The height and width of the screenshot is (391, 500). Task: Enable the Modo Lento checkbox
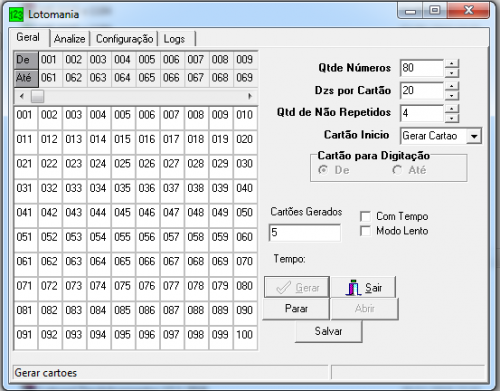click(366, 231)
